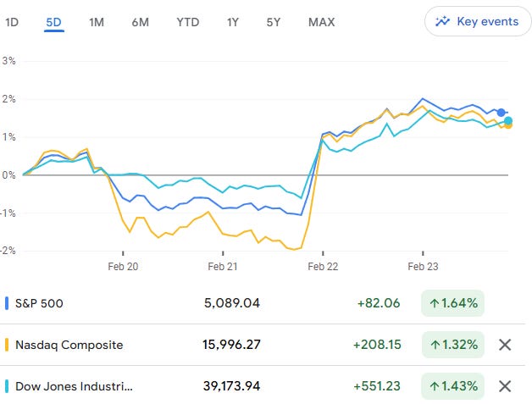532x404 pixels.
Task: Click the Dow Jones teal color marker
Action: 7,386
